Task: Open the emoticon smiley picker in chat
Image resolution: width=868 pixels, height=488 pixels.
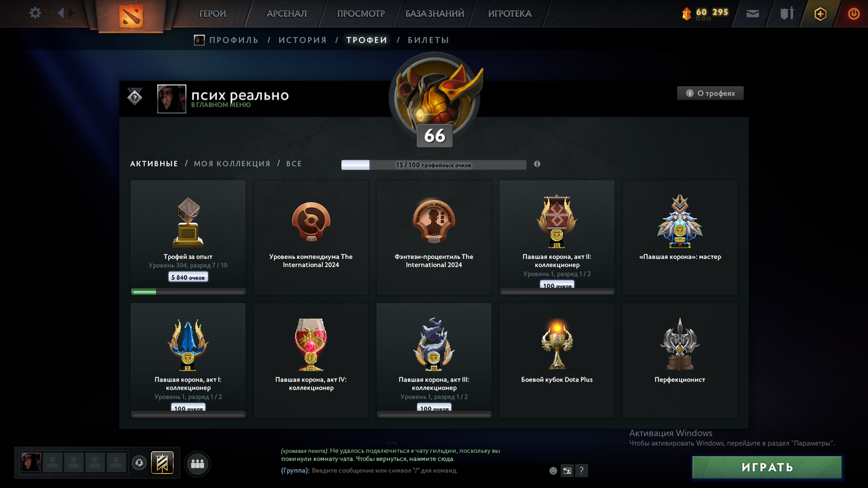Action: (553, 470)
